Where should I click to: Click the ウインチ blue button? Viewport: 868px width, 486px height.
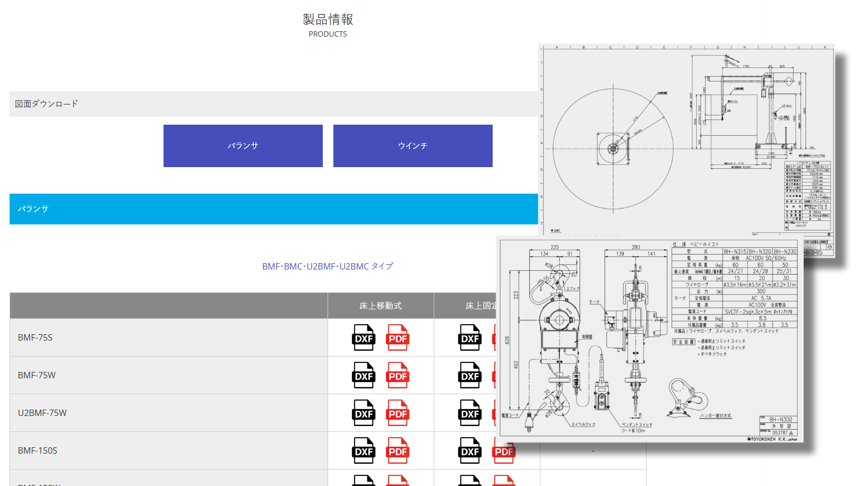click(413, 146)
